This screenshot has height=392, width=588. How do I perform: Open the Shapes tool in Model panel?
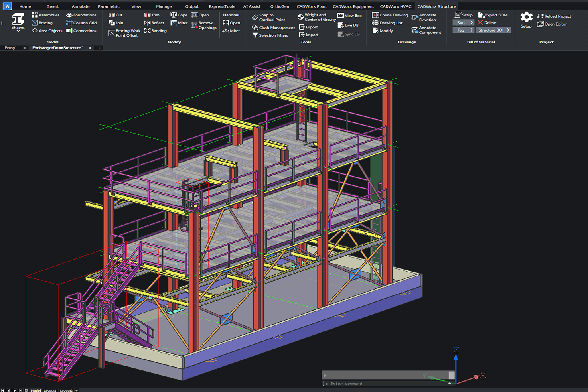[x=18, y=21]
